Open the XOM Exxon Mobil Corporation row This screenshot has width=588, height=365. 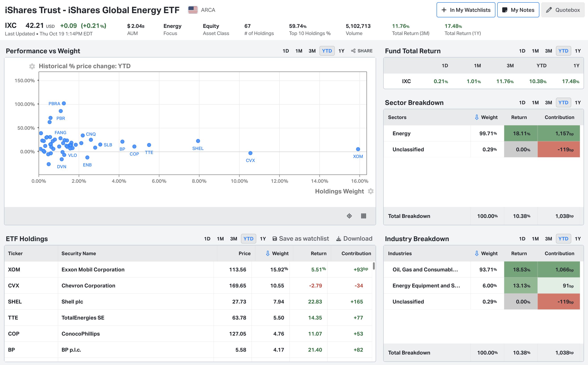pyautogui.click(x=188, y=269)
